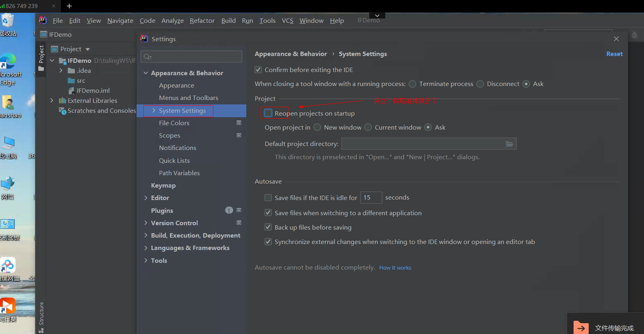Image resolution: width=644 pixels, height=334 pixels.
Task: Open the Project view dropdown
Action: point(88,49)
